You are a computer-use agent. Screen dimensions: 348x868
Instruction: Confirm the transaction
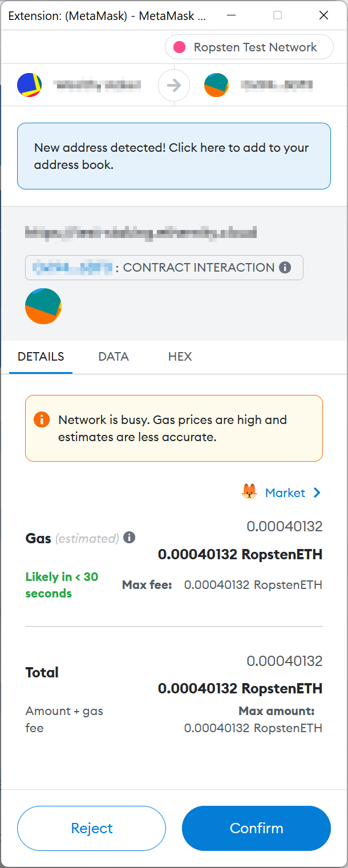[256, 828]
